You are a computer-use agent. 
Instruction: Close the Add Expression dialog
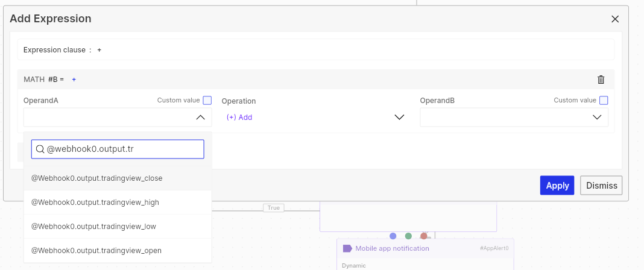tap(615, 19)
